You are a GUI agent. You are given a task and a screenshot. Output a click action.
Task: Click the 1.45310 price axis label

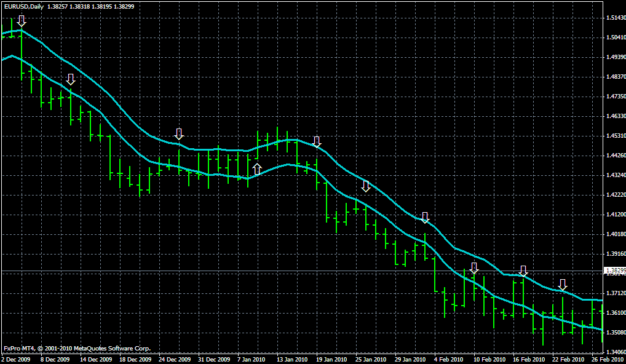tap(616, 136)
